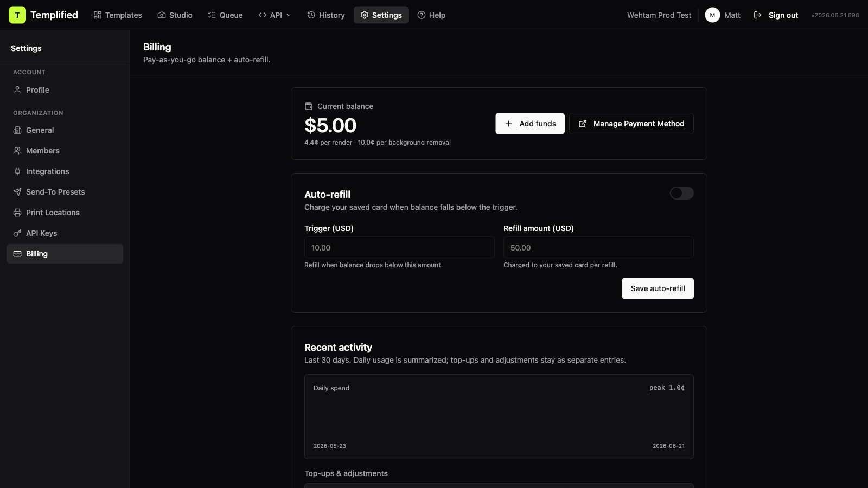Click the API code brackets icon
Image resolution: width=868 pixels, height=488 pixels.
click(x=263, y=15)
